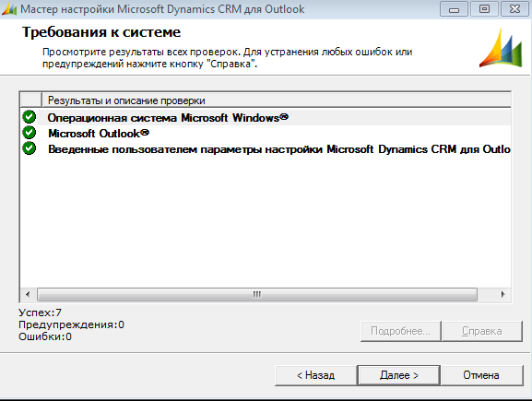The image size is (532, 401).
Task: Click the horizontal scrollbar thumb
Action: click(257, 294)
